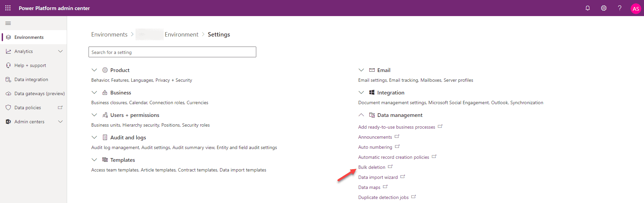Open the settings gear in header
The width and height of the screenshot is (644, 203).
click(x=604, y=8)
